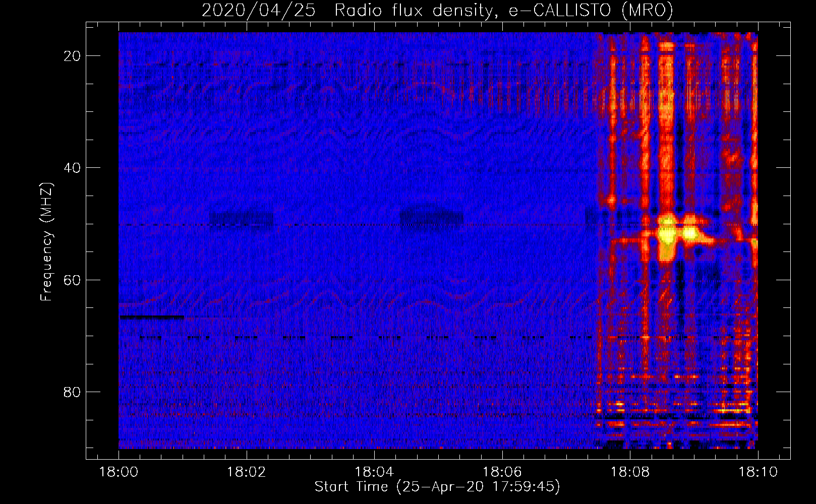This screenshot has height=504, width=816.
Task: Click the time tick label "18:02"
Action: [x=247, y=472]
